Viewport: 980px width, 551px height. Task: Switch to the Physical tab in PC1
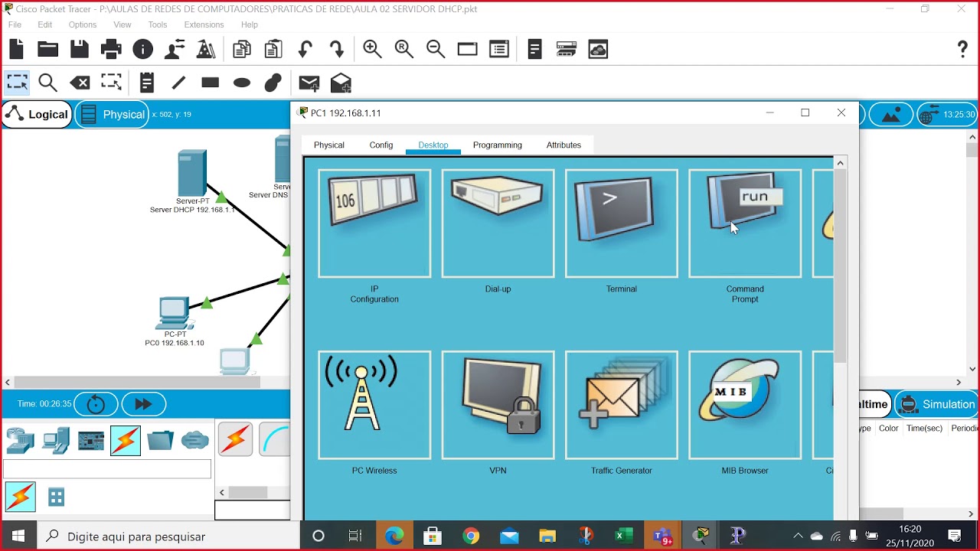click(329, 145)
